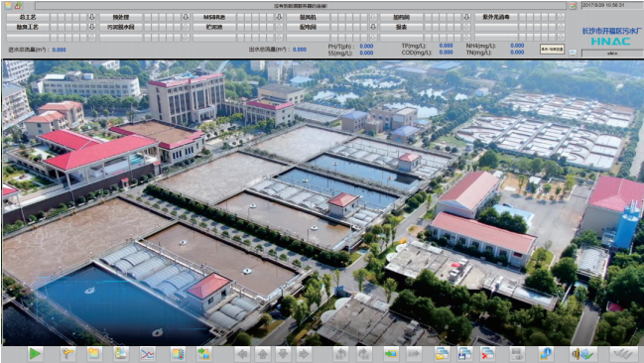This screenshot has height=363, width=644.
Task: Expand the down arrow beside 总工艺
Action: [91, 17]
